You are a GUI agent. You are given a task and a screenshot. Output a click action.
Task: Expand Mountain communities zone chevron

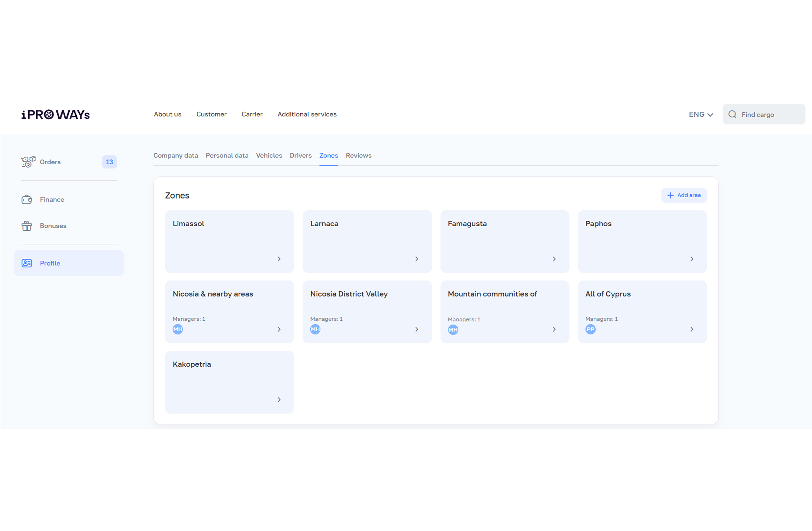click(554, 329)
